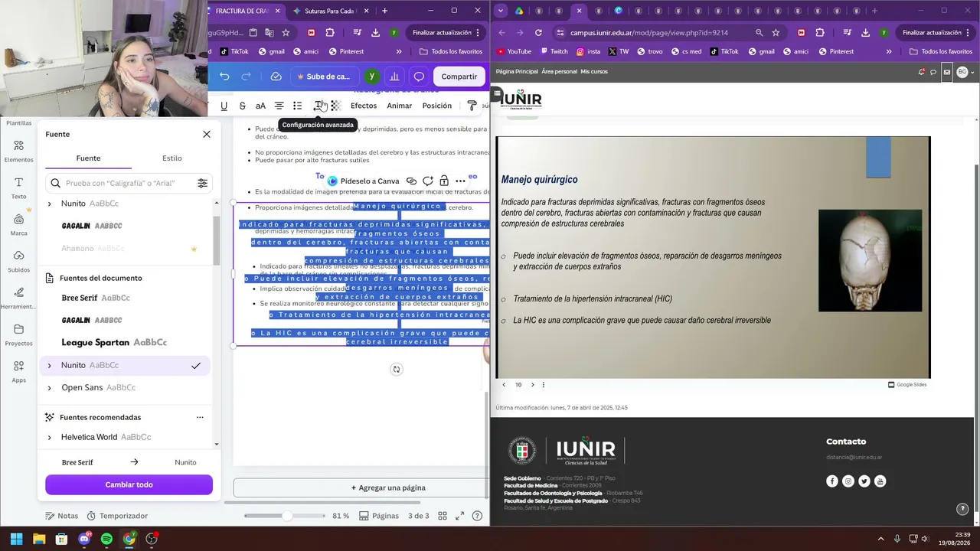
Task: Click Compartir button in Canva
Action: (x=459, y=77)
